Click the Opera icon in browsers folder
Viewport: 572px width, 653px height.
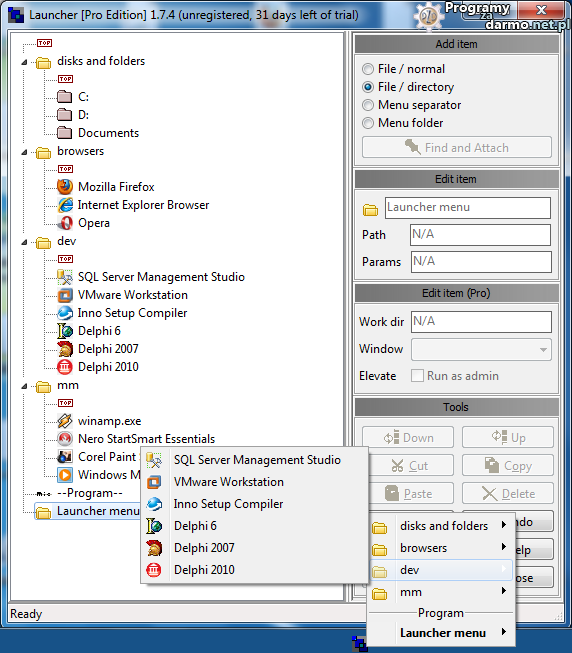pos(65,223)
